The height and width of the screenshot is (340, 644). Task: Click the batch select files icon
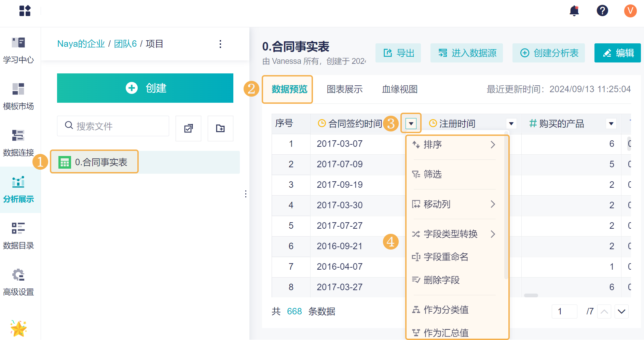(x=188, y=128)
